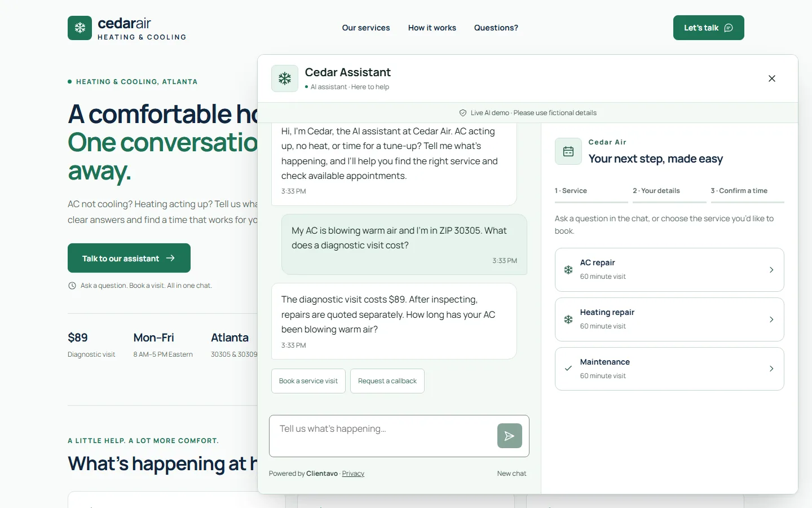Click Book a service visit button
The height and width of the screenshot is (508, 812).
click(x=308, y=381)
